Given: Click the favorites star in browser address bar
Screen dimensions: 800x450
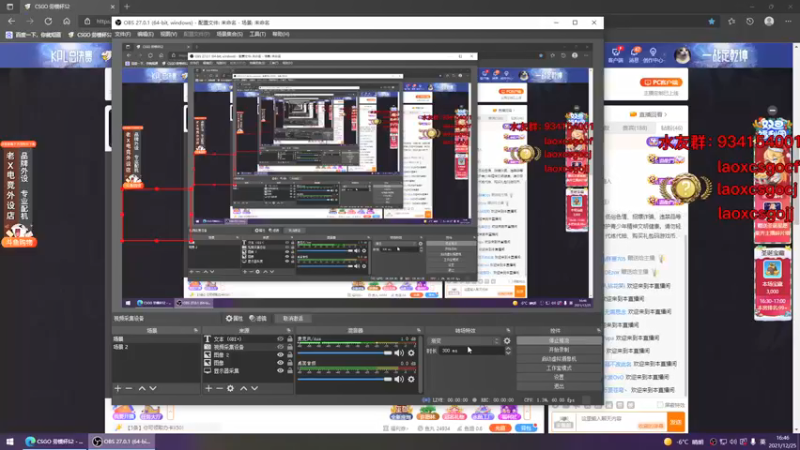Looking at the screenshot, I should point(712,21).
